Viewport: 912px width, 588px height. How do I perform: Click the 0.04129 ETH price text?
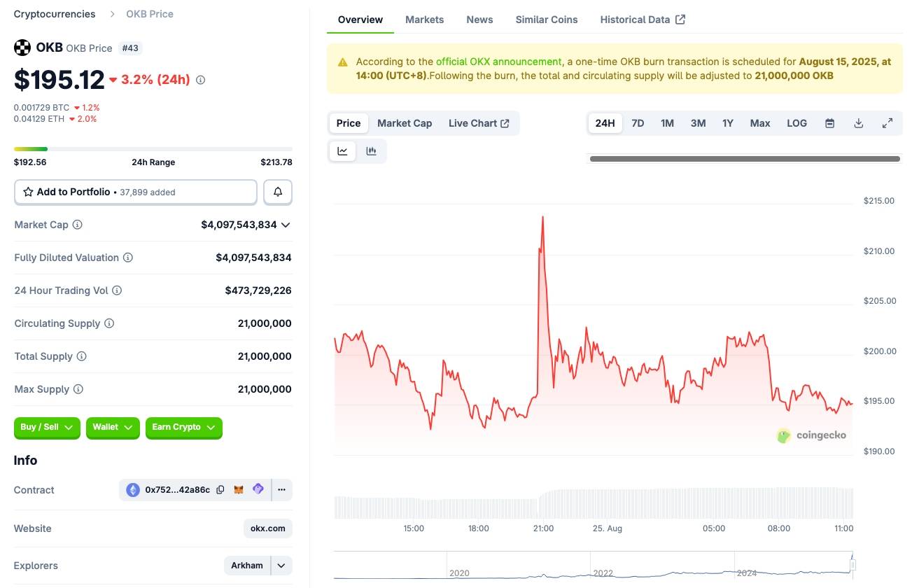coord(39,119)
